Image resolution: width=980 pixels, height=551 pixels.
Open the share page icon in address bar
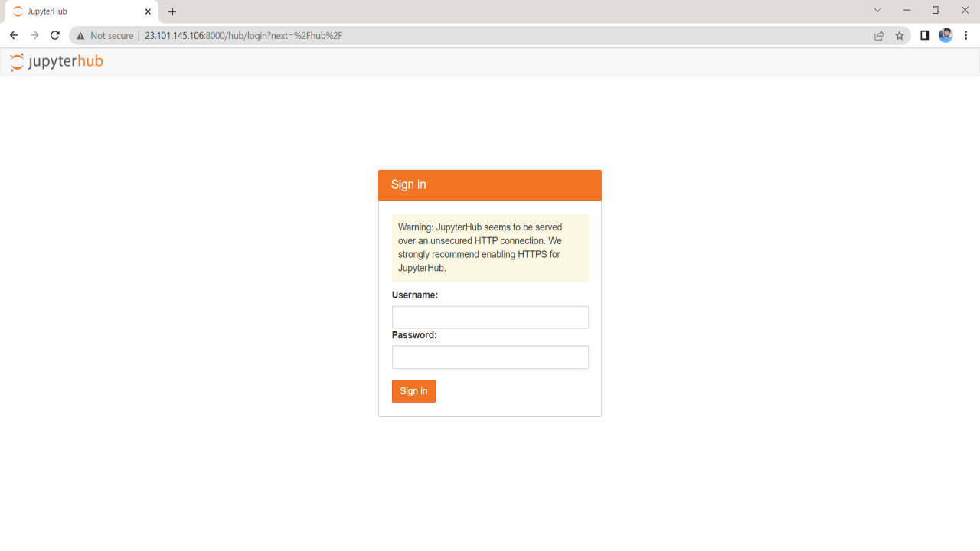(x=879, y=36)
